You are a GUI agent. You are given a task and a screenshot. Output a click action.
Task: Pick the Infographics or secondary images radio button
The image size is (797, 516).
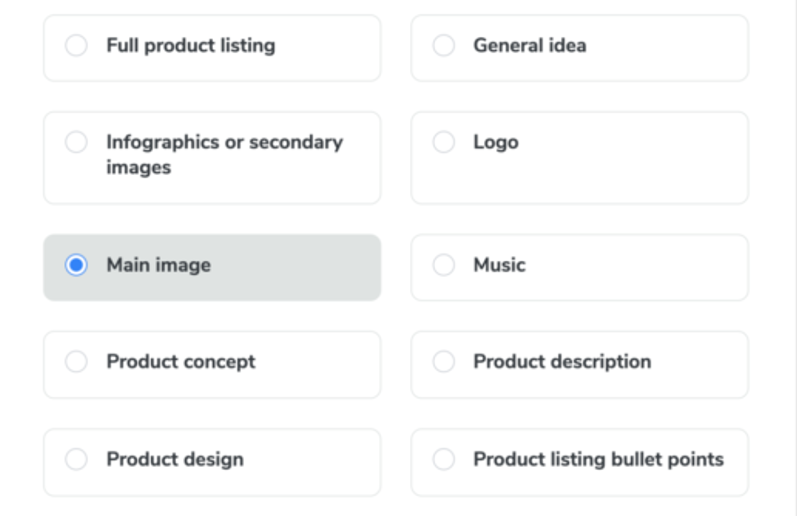(x=76, y=142)
